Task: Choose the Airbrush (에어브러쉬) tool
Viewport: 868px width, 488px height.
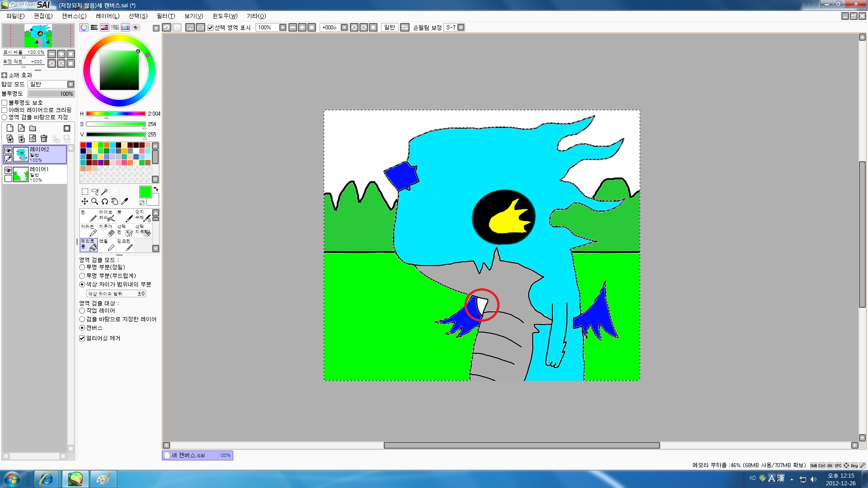Action: coord(107,215)
